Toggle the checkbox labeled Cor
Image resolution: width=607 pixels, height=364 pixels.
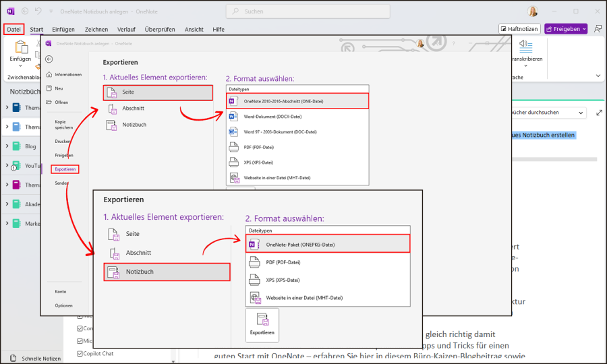tap(80, 328)
